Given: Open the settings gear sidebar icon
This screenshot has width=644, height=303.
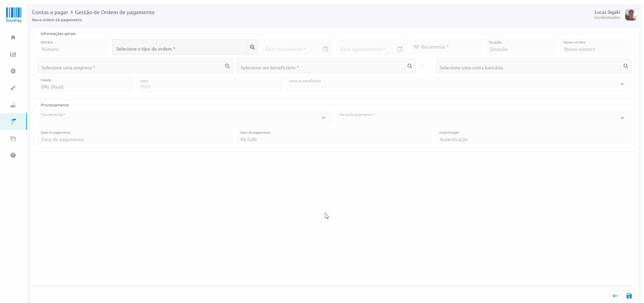Looking at the screenshot, I should [x=13, y=71].
